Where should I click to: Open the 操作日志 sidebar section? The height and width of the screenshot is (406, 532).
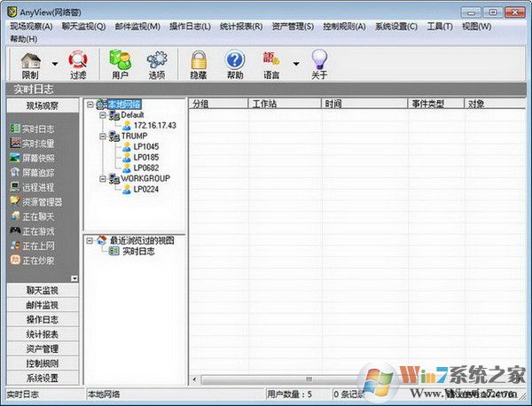tap(43, 319)
